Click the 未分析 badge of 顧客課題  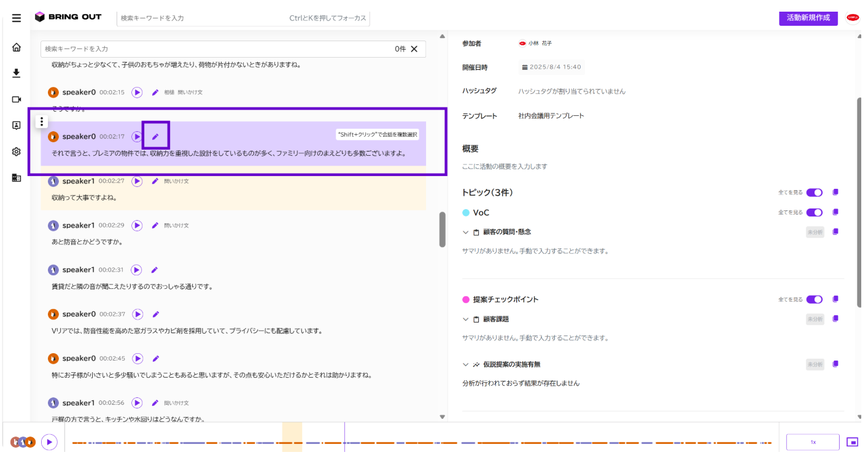815,319
